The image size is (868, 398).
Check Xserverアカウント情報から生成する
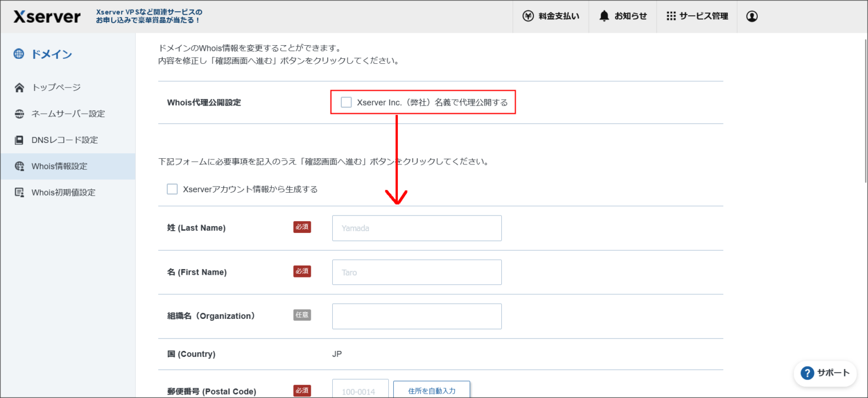[172, 189]
